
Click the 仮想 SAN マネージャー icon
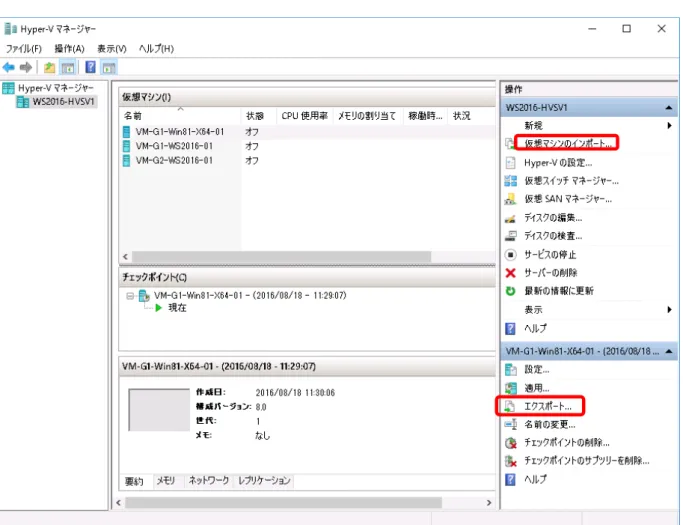tap(510, 199)
